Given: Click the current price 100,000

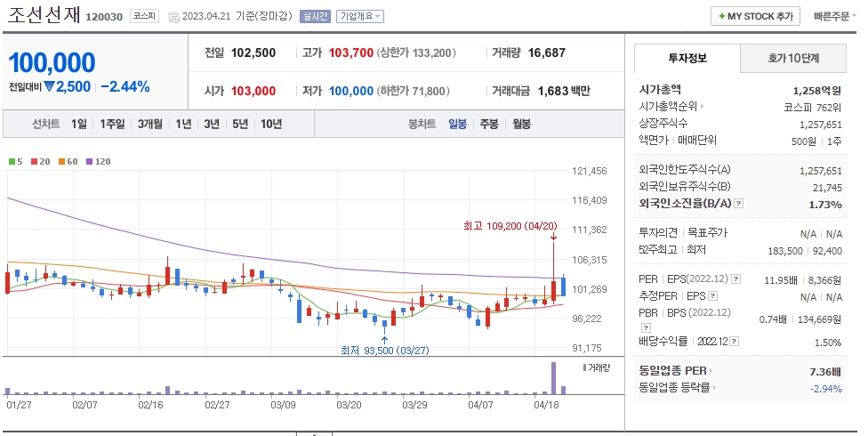Looking at the screenshot, I should click(x=52, y=62).
